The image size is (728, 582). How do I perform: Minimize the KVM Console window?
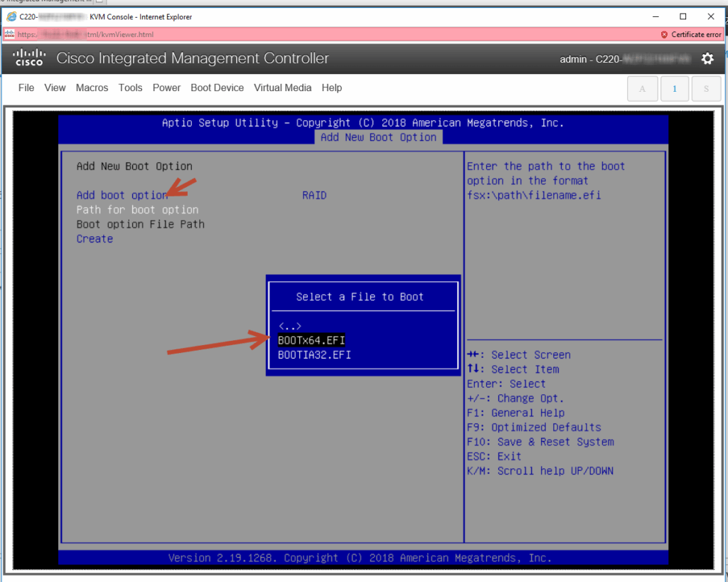[655, 17]
